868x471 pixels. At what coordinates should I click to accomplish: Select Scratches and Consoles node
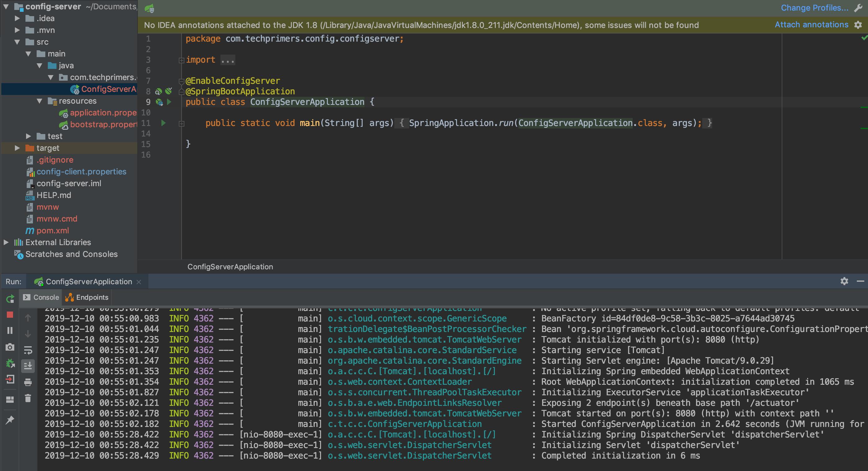[x=66, y=254]
